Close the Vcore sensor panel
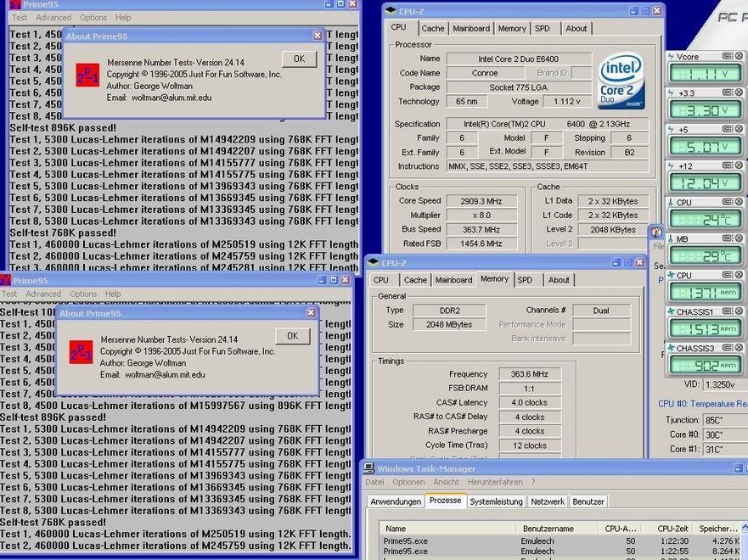The height and width of the screenshot is (560, 748). [739, 56]
